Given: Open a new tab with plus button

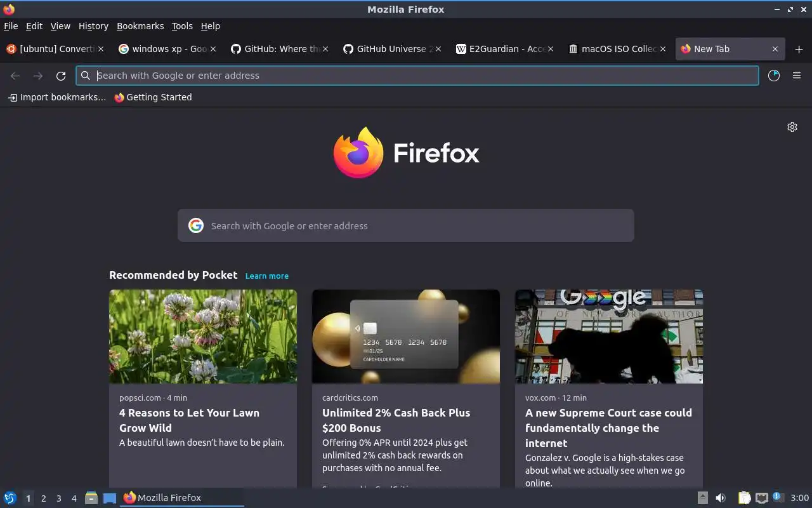Looking at the screenshot, I should [799, 49].
